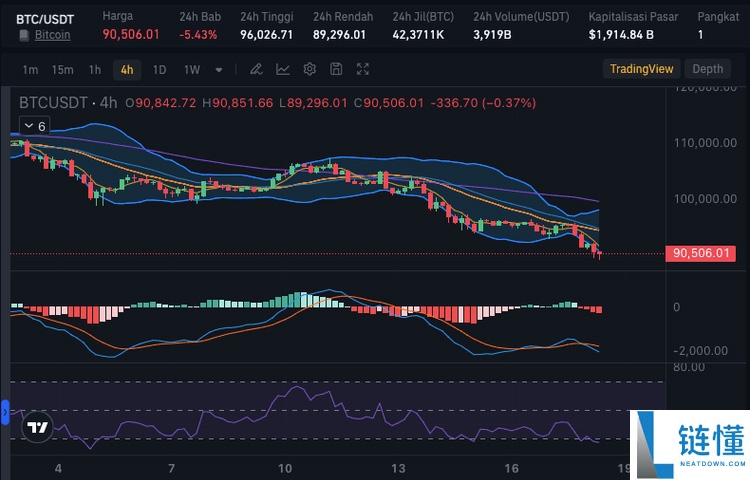The height and width of the screenshot is (480, 750).
Task: Switch chart to Depth view
Action: (x=707, y=69)
